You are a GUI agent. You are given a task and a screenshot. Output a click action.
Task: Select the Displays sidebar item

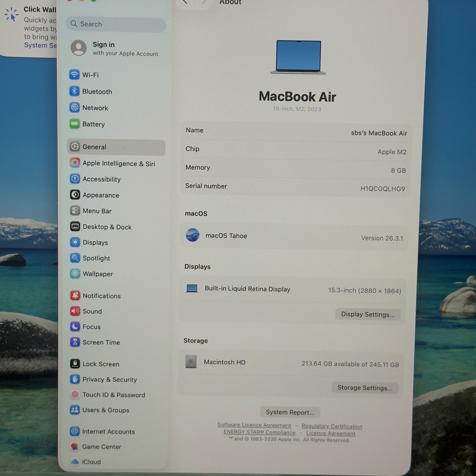[116, 243]
